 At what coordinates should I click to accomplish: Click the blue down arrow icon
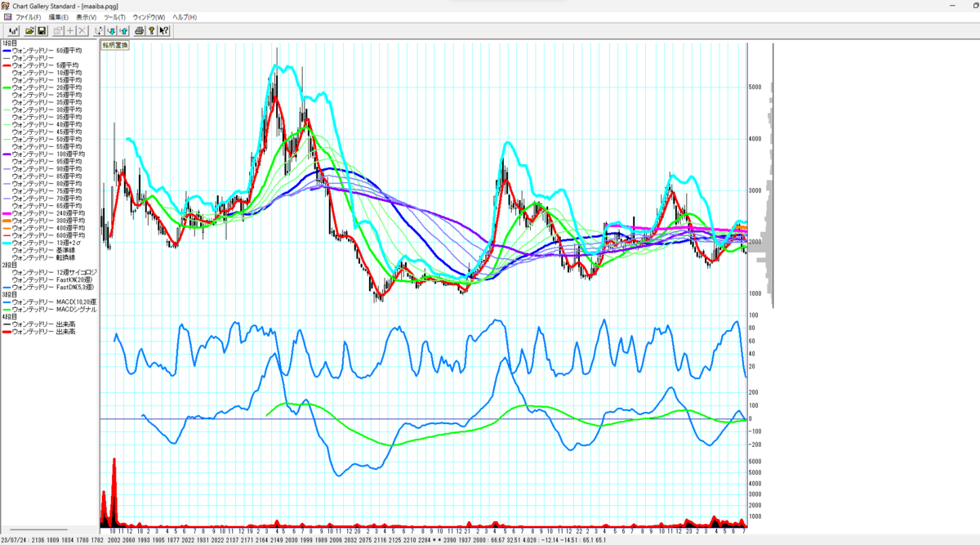coord(111,30)
